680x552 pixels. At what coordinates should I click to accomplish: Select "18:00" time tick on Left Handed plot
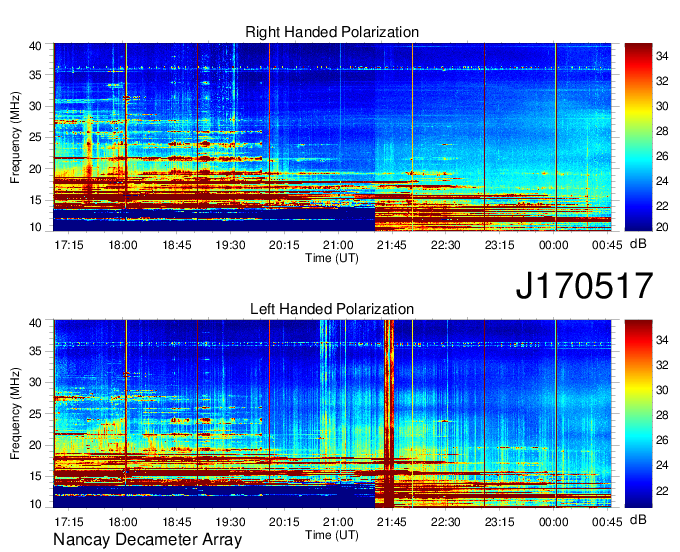click(123, 522)
